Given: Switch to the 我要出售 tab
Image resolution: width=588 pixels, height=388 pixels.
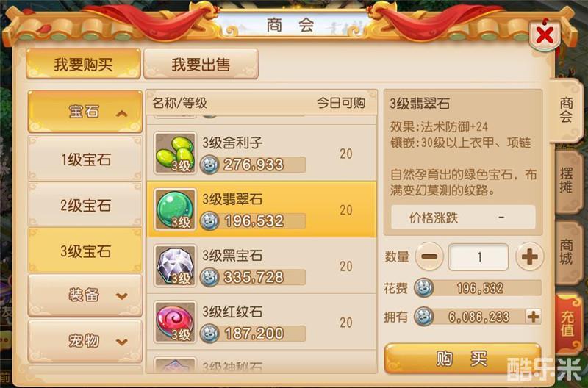Looking at the screenshot, I should (x=201, y=64).
